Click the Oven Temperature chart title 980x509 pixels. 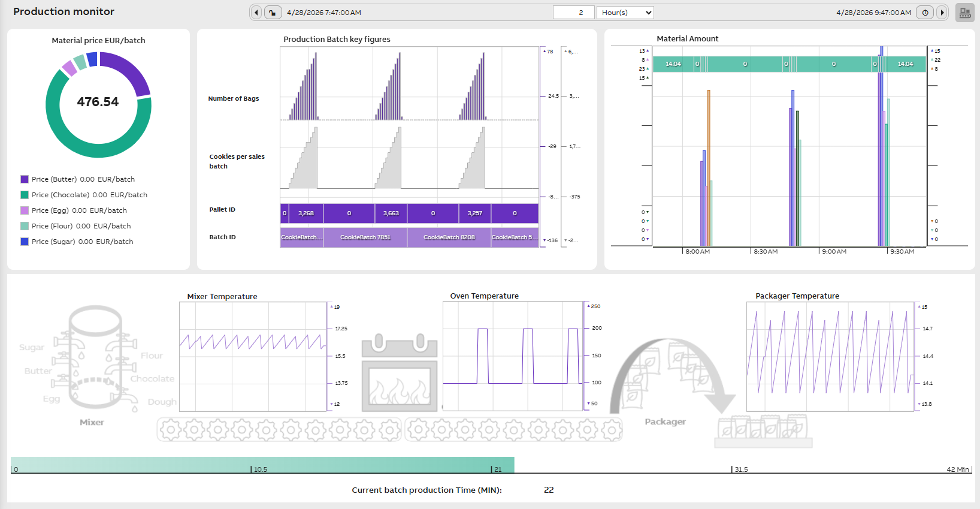[484, 296]
